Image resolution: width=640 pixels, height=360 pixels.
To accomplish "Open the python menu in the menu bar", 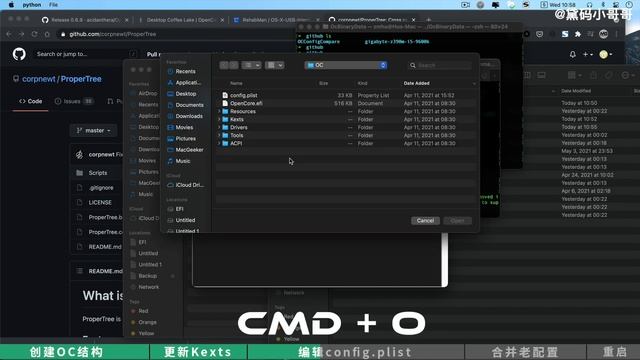I will (32, 4).
